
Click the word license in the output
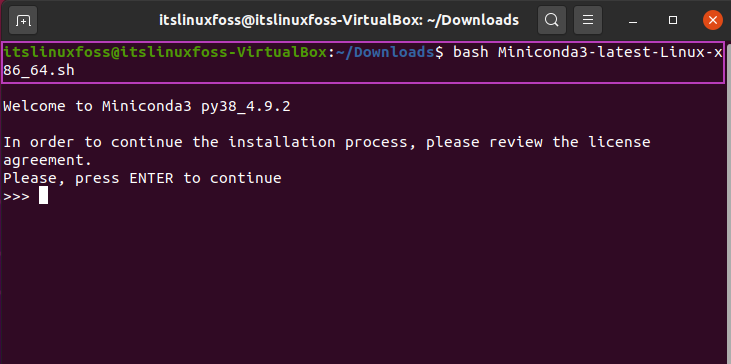619,142
